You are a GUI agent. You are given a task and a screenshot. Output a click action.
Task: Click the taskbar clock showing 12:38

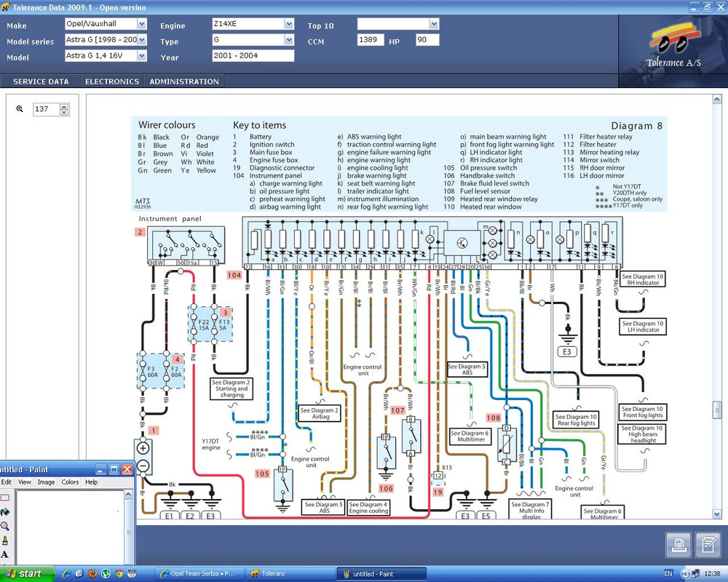713,574
